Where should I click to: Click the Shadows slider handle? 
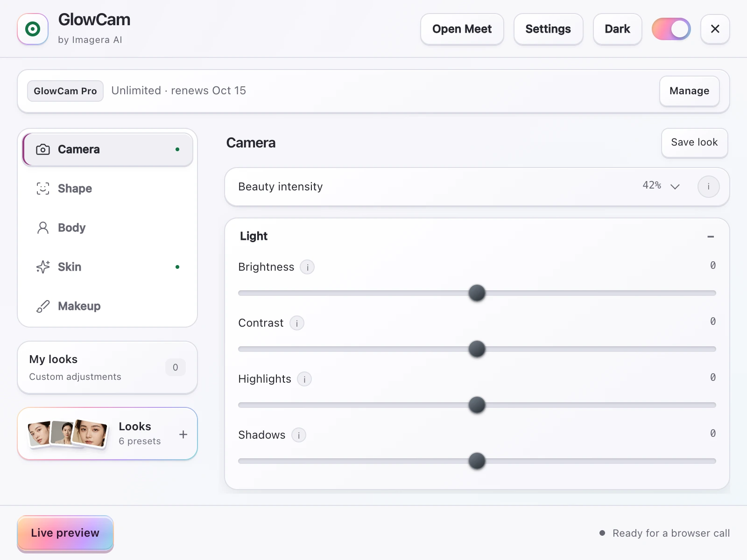pyautogui.click(x=477, y=461)
